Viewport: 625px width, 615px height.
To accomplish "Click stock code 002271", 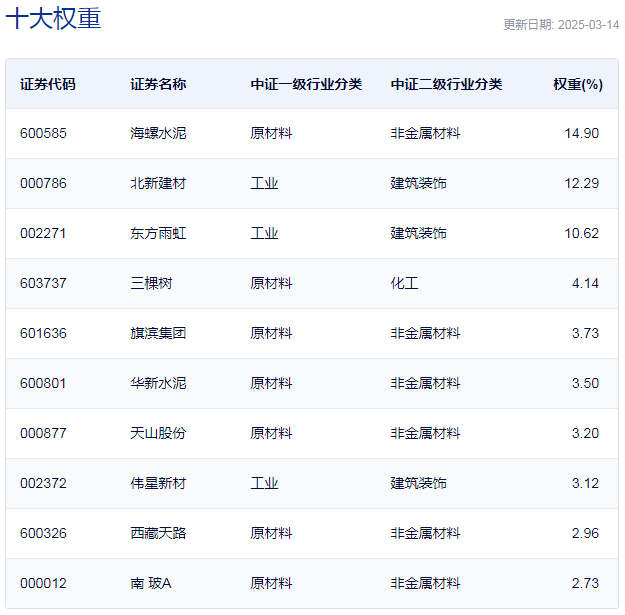I will [43, 233].
